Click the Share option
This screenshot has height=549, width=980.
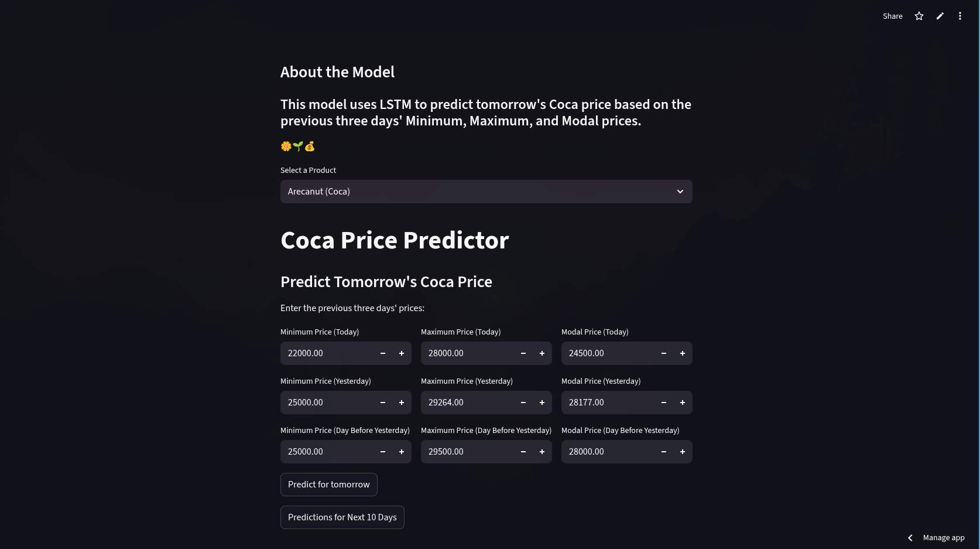point(892,16)
